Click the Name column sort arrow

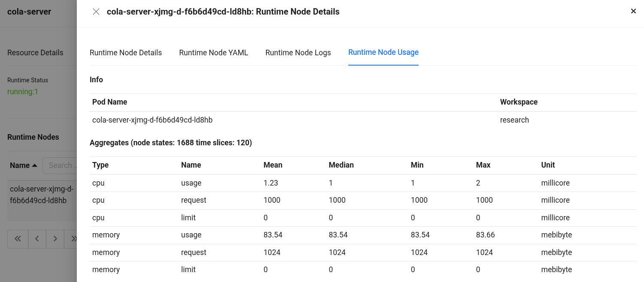[35, 165]
